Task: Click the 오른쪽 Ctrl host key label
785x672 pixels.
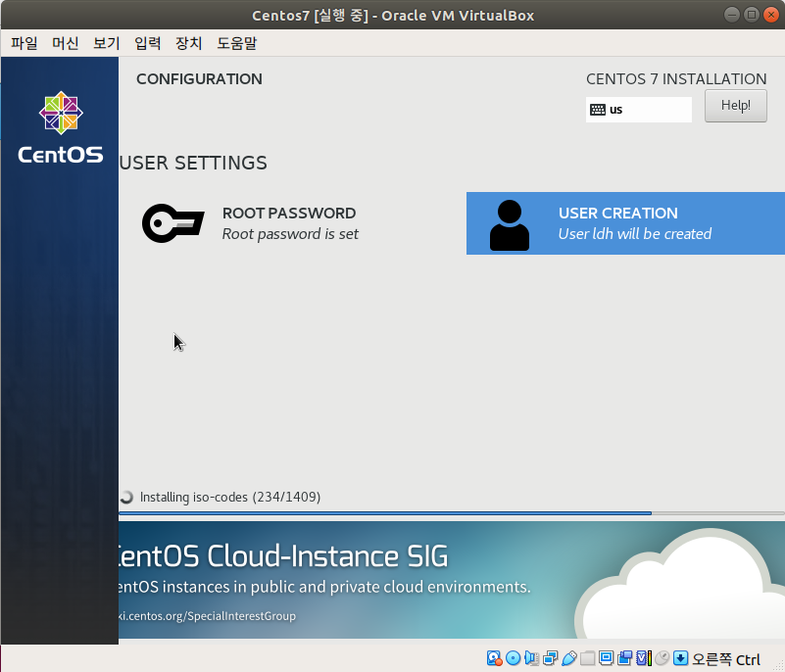Action: point(726,659)
